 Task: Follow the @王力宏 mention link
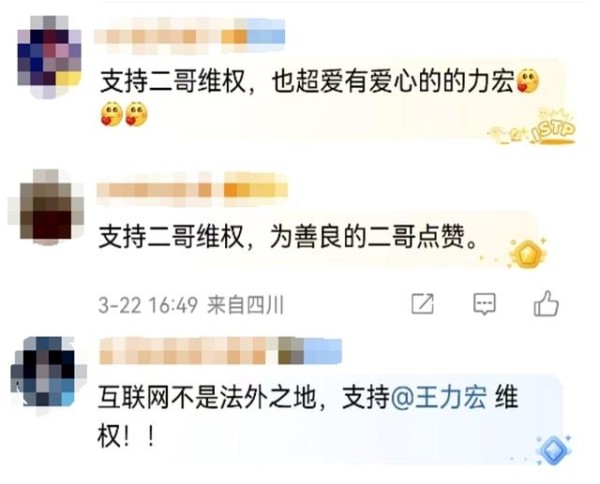439,397
